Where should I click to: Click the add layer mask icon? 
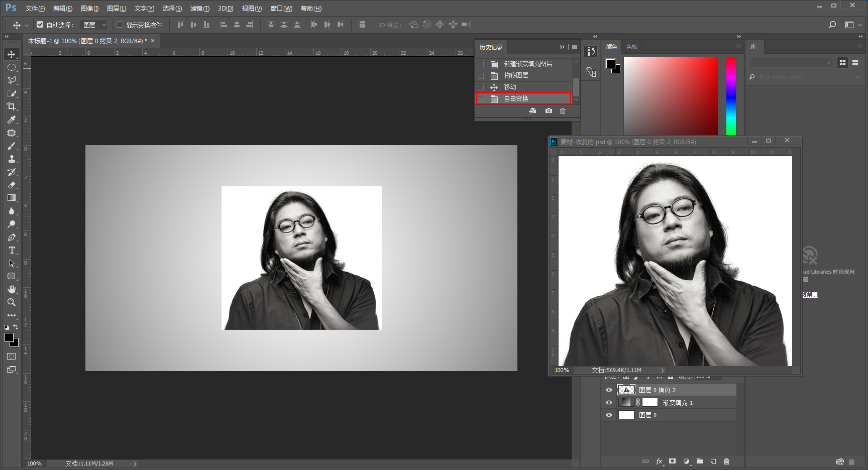pos(673,461)
